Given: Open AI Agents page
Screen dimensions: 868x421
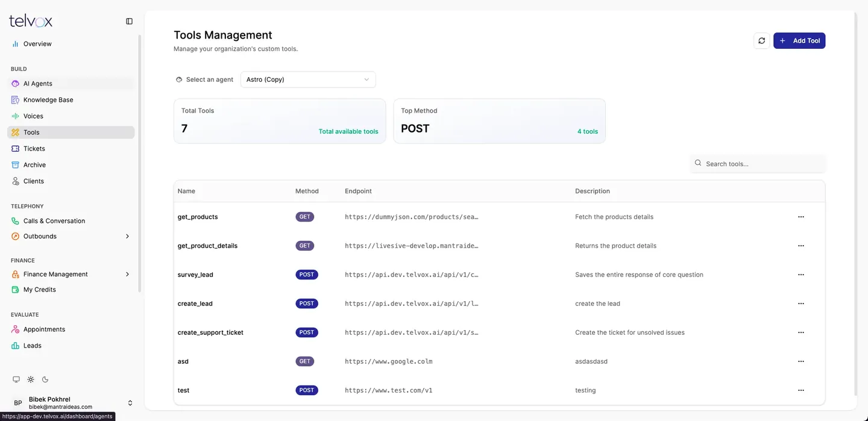Looking at the screenshot, I should (71, 84).
